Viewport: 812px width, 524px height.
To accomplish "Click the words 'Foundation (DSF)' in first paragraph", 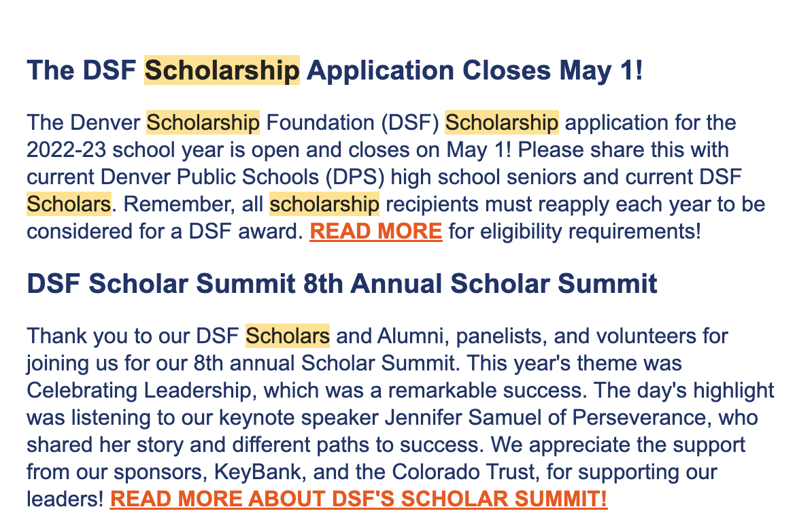I will tap(353, 122).
